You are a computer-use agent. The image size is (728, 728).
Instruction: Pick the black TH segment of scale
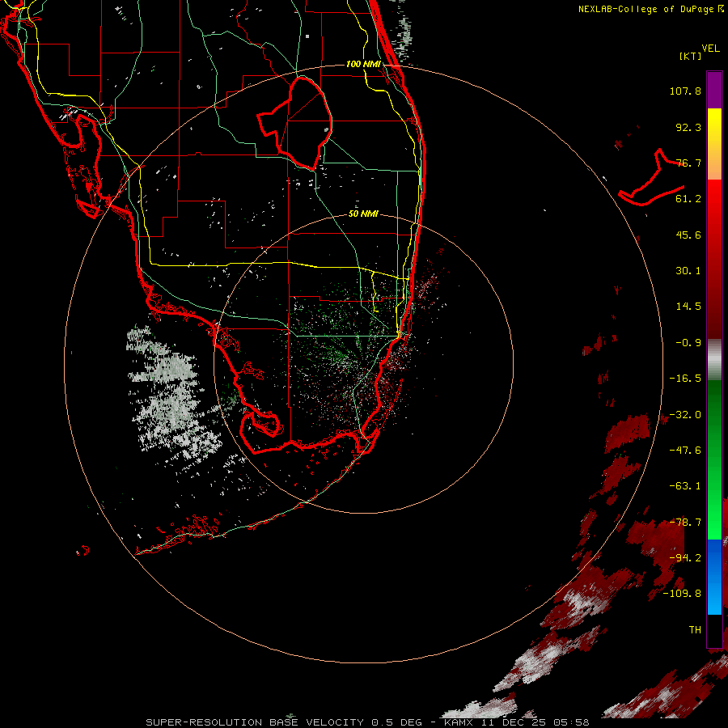714,630
